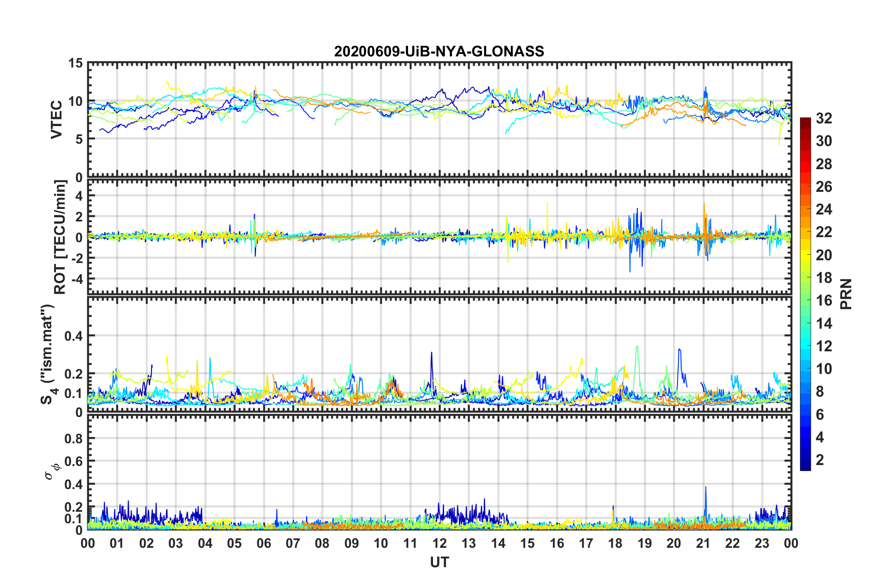Click x-axis tick label 18
Image resolution: width=879 pixels, height=588 pixels.
(615, 543)
